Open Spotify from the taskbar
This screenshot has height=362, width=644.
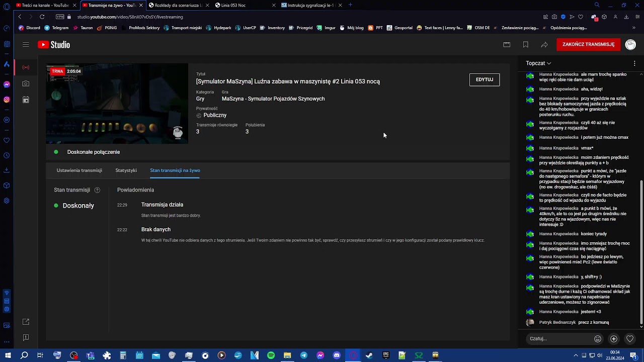pos(271,355)
